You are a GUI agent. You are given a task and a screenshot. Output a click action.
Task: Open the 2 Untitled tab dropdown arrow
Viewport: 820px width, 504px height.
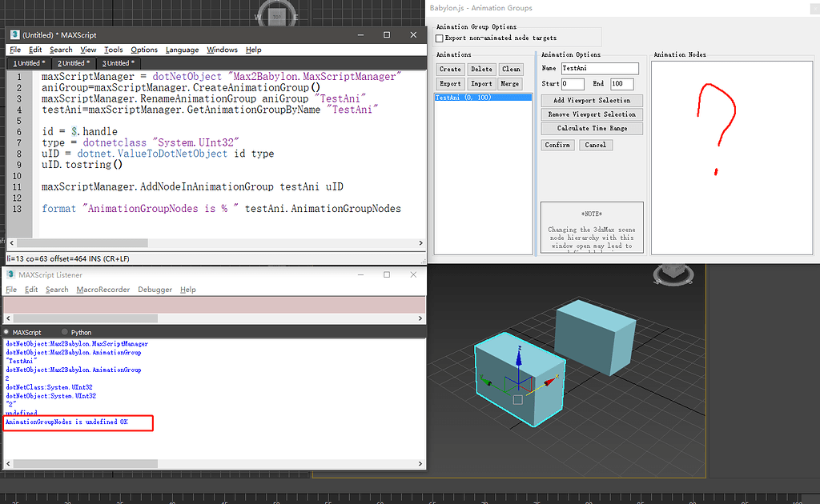pos(88,62)
